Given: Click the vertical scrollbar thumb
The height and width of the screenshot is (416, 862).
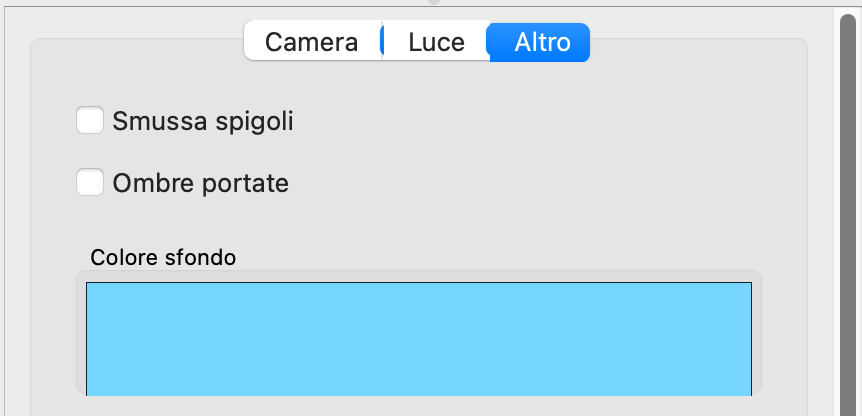Looking at the screenshot, I should [x=848, y=214].
